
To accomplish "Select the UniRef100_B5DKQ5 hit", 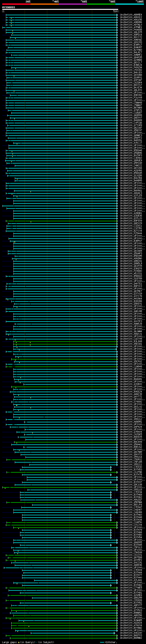I will click(131, 173).
